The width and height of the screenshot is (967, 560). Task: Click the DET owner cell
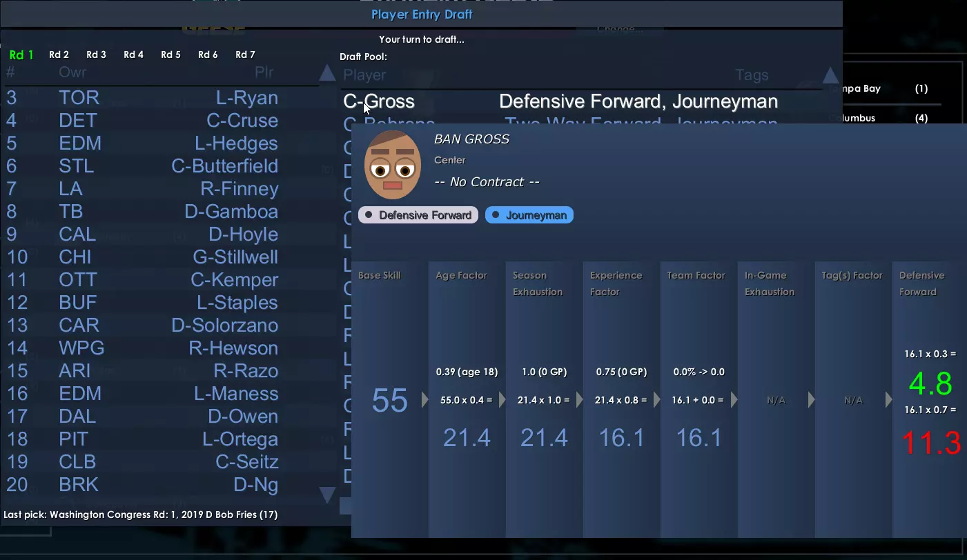[x=78, y=121]
